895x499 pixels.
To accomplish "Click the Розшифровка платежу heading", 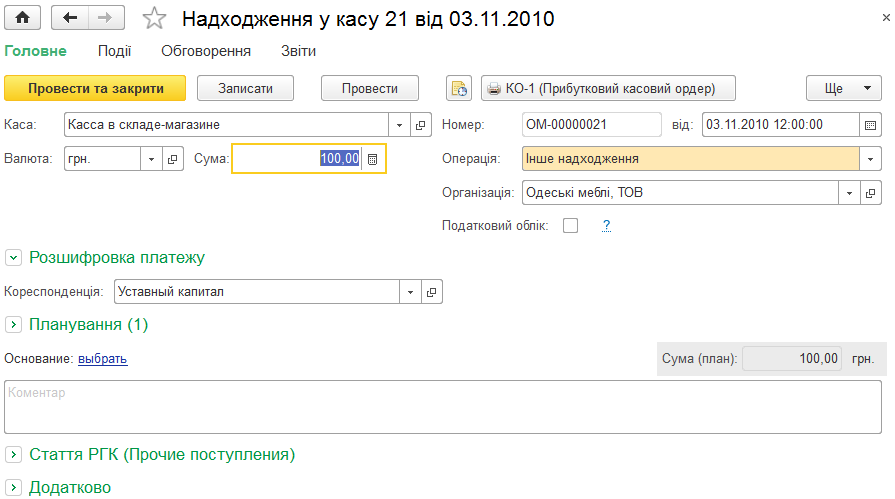I will (x=117, y=258).
